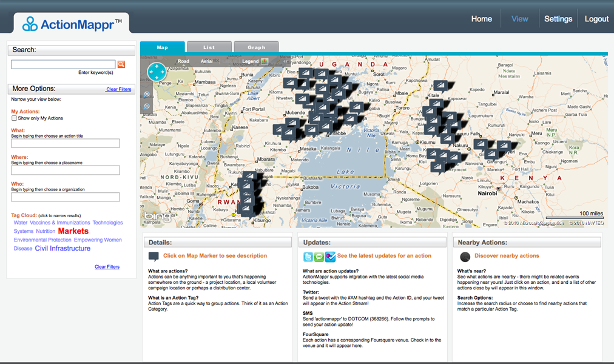Open Settings in top navigation
Viewport: 614px width, 364px height.
(x=558, y=19)
